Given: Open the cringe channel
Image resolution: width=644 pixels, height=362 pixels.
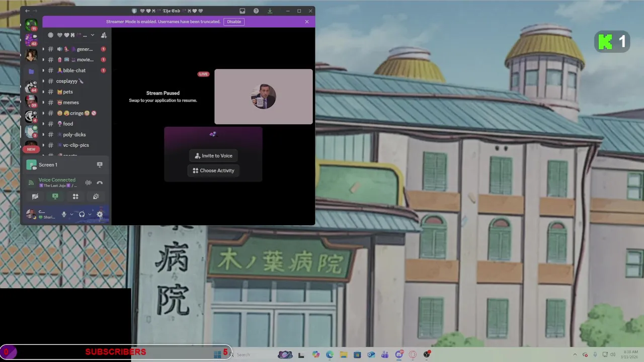Looking at the screenshot, I should pos(75,113).
